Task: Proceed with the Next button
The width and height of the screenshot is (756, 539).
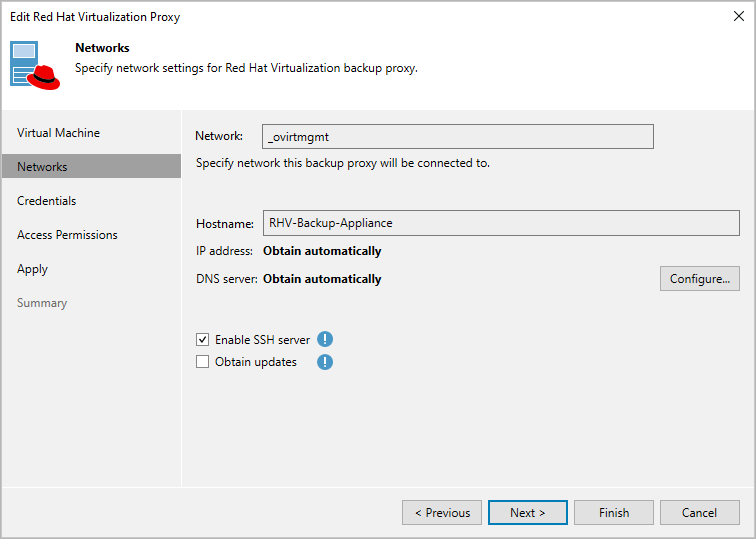Action: (528, 512)
